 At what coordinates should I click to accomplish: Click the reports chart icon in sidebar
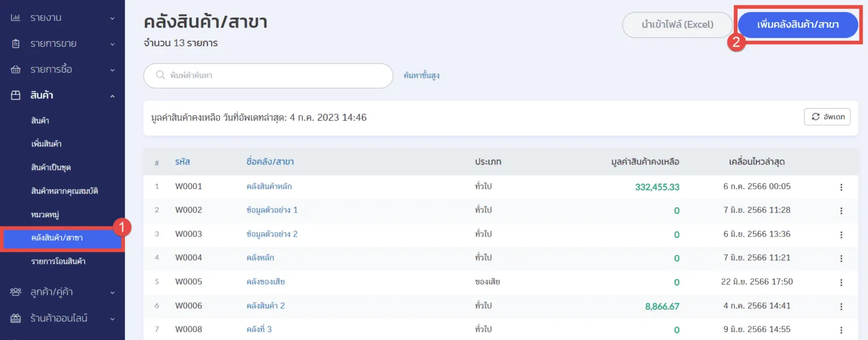(x=16, y=18)
